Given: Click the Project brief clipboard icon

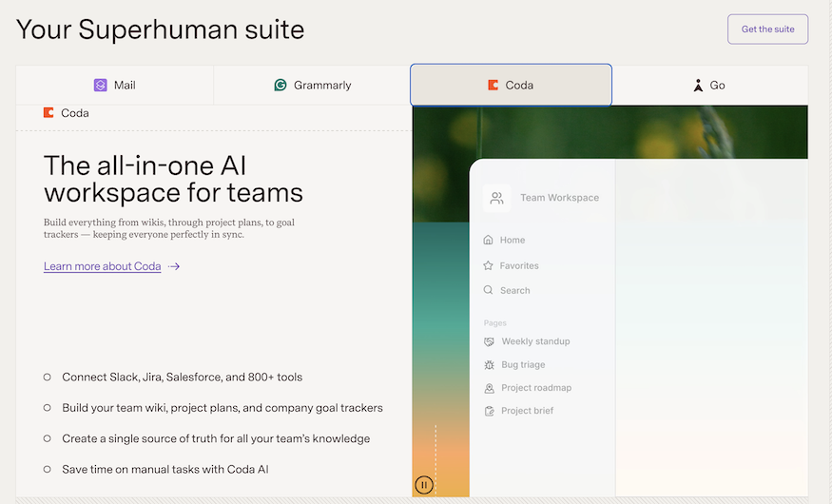Looking at the screenshot, I should click(490, 411).
